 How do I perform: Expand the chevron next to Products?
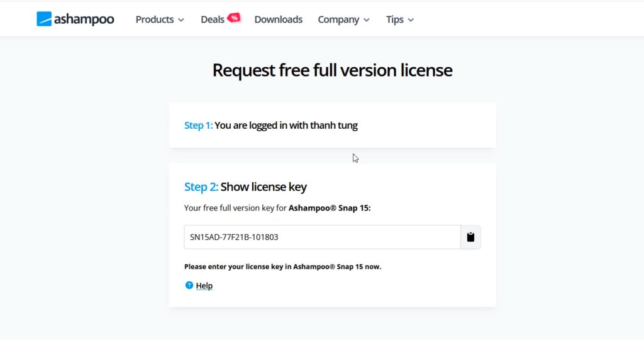coord(181,19)
